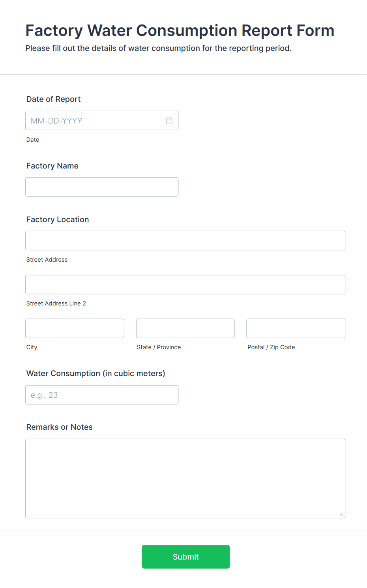Focus the State / Province field

[185, 328]
